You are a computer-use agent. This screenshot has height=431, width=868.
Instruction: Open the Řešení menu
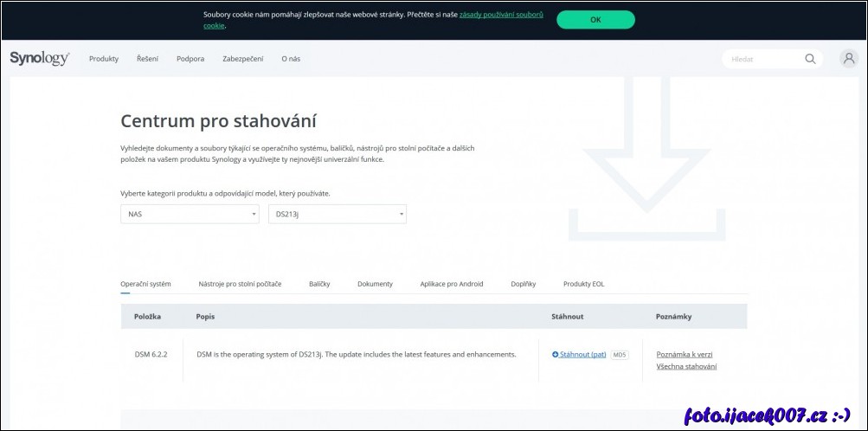(147, 59)
